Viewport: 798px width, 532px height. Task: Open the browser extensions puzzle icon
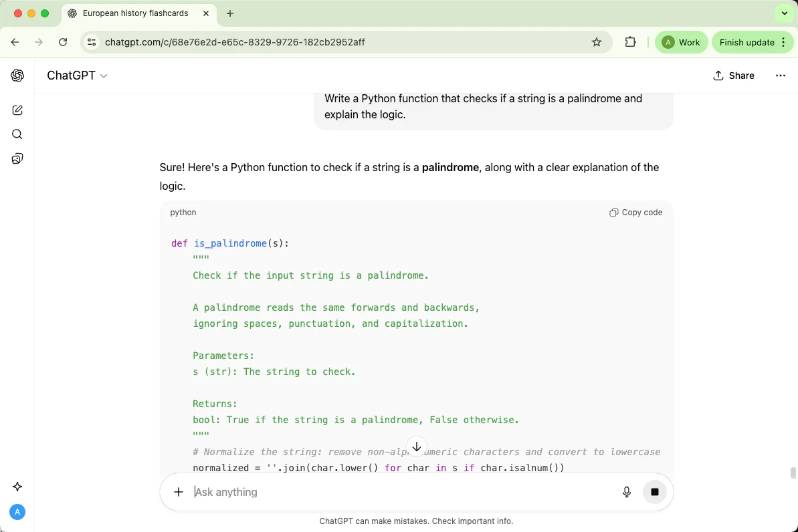630,42
